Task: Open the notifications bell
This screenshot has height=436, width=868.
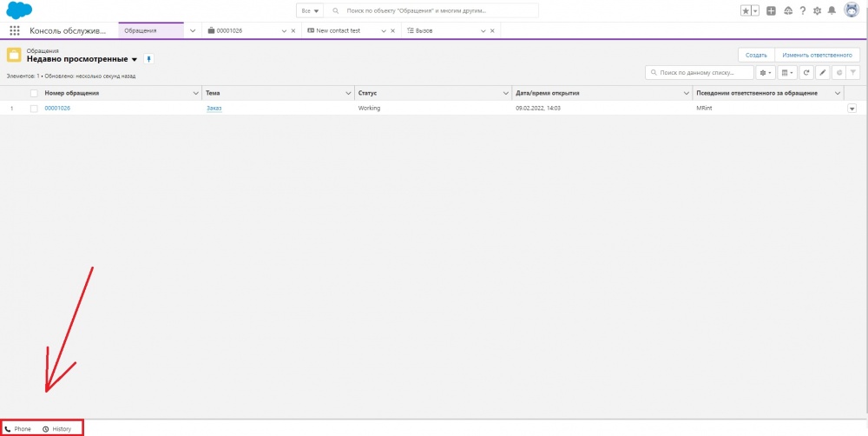Action: 832,10
